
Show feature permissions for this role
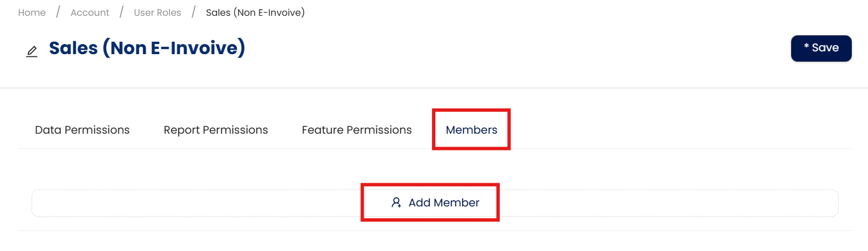(x=356, y=130)
